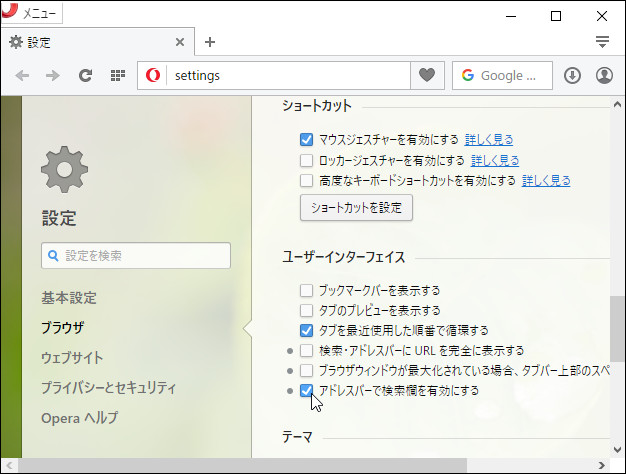Check 検索・アドレスバーに URL を完全に表示する
Image resolution: width=626 pixels, height=474 pixels.
(306, 351)
